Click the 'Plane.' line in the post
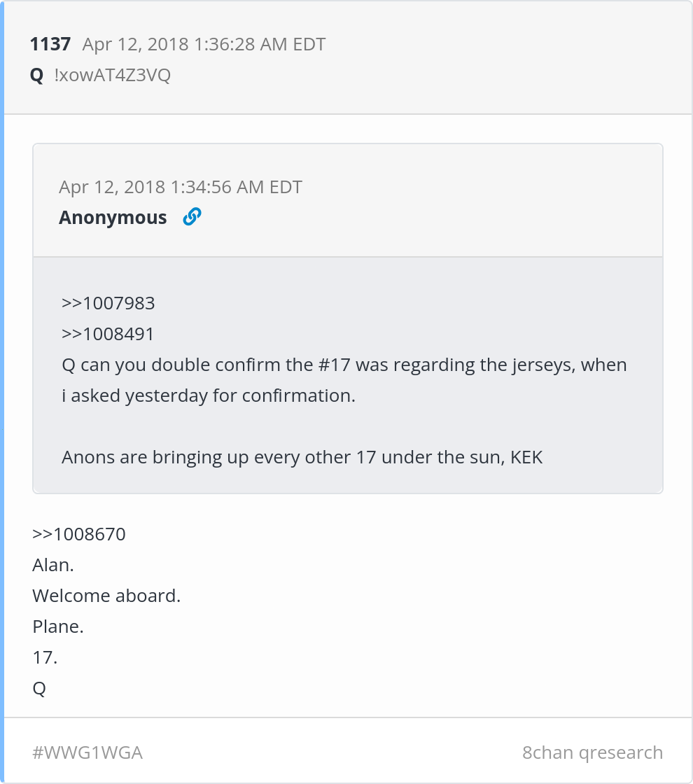The width and height of the screenshot is (693, 784). (x=58, y=626)
